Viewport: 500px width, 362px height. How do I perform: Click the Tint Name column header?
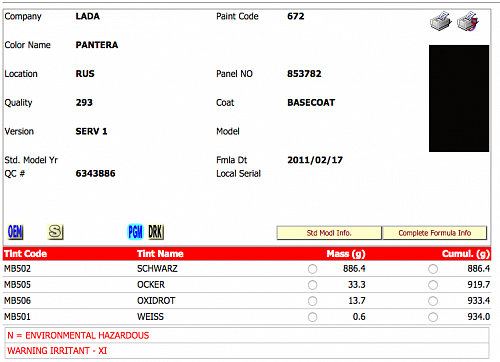(160, 254)
